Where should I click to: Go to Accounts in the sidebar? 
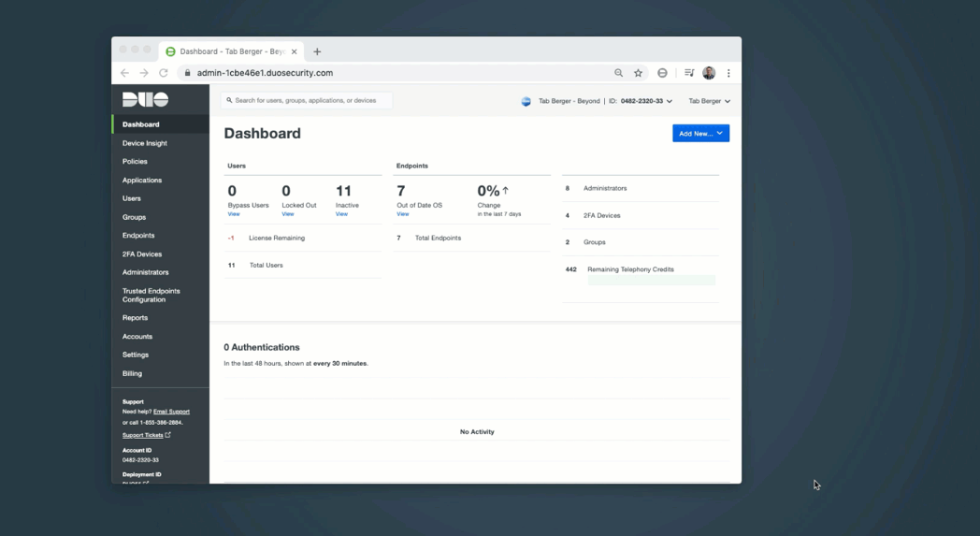137,337
